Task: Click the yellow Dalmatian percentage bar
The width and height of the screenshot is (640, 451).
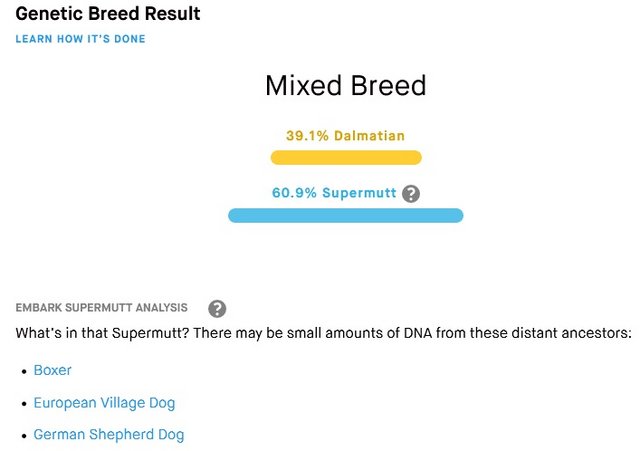Action: 346,158
